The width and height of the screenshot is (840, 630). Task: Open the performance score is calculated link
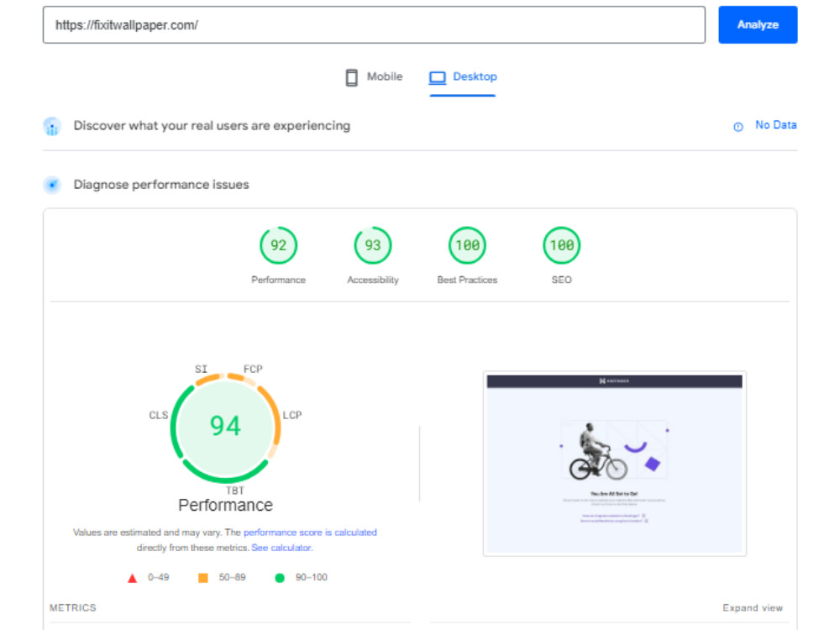click(310, 533)
